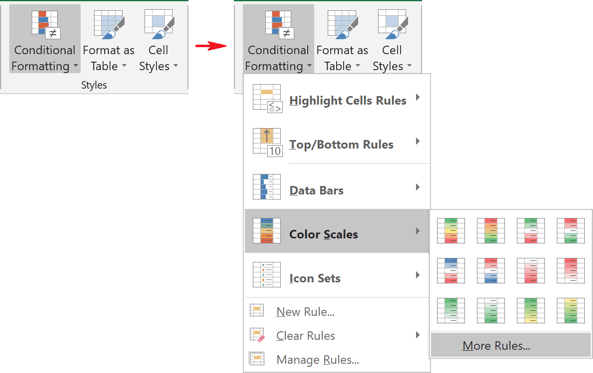The height and width of the screenshot is (373, 593).
Task: Apply Red-White color scale
Action: (571, 271)
